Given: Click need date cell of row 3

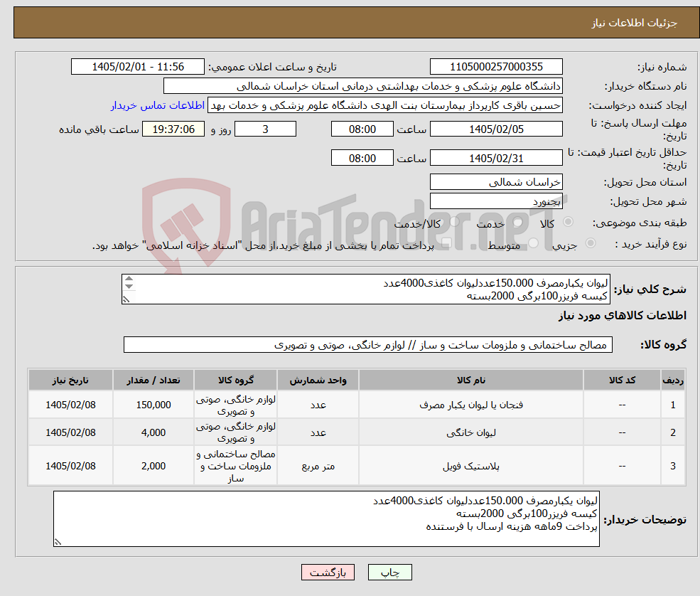Looking at the screenshot, I should point(70,466).
